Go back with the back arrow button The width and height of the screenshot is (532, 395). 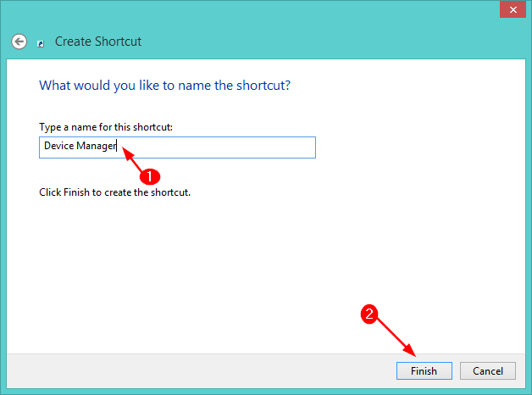19,42
